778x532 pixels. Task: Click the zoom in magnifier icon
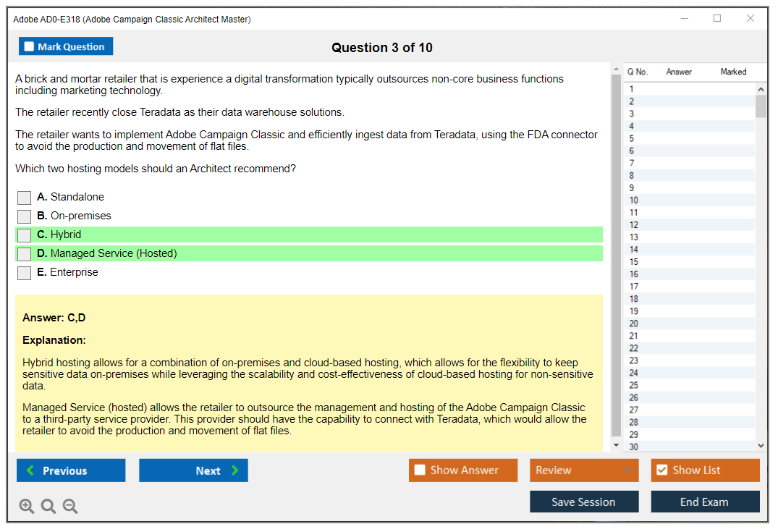[x=27, y=507]
